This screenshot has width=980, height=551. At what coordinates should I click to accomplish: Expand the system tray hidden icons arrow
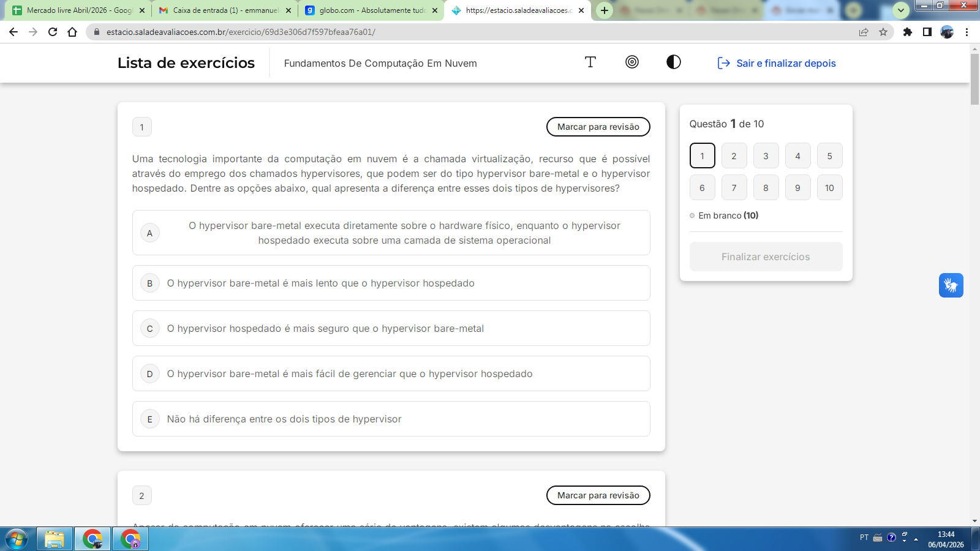click(x=916, y=539)
